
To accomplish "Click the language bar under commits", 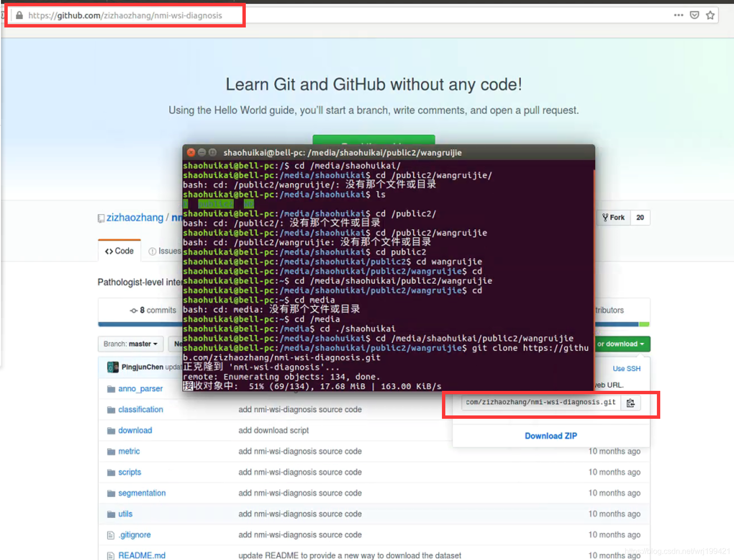I will [374, 324].
